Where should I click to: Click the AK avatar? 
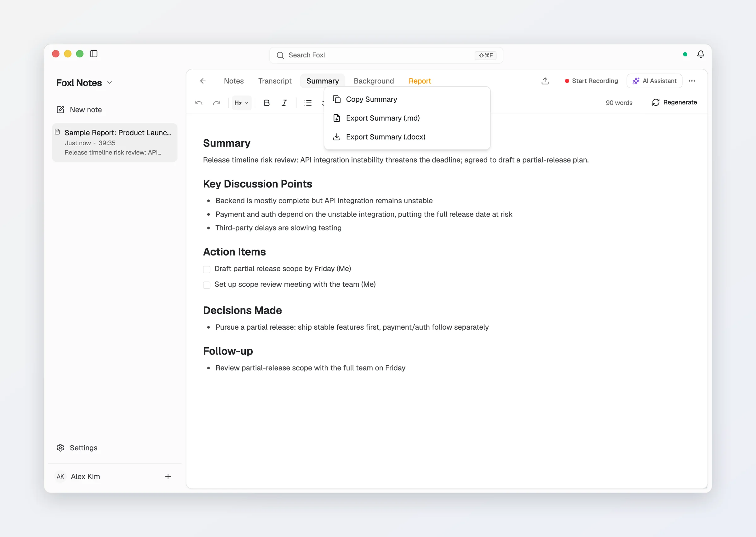pyautogui.click(x=60, y=476)
